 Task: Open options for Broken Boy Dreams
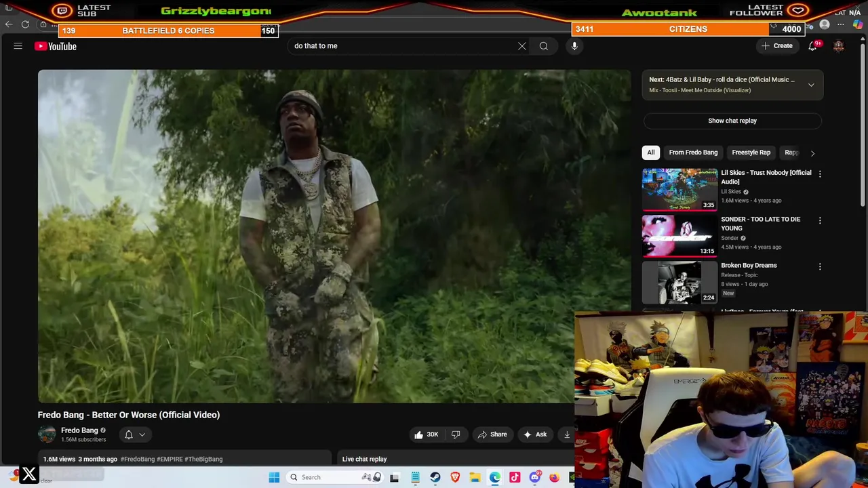[820, 267]
